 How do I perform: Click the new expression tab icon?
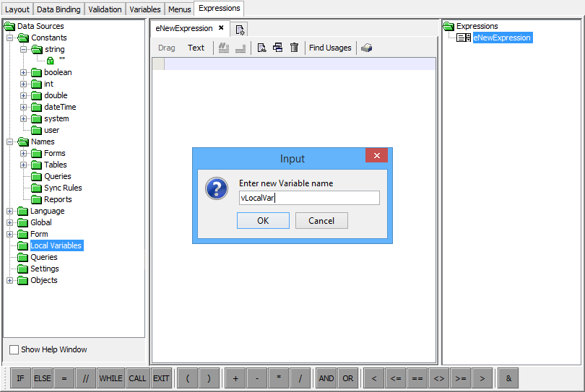pyautogui.click(x=240, y=30)
